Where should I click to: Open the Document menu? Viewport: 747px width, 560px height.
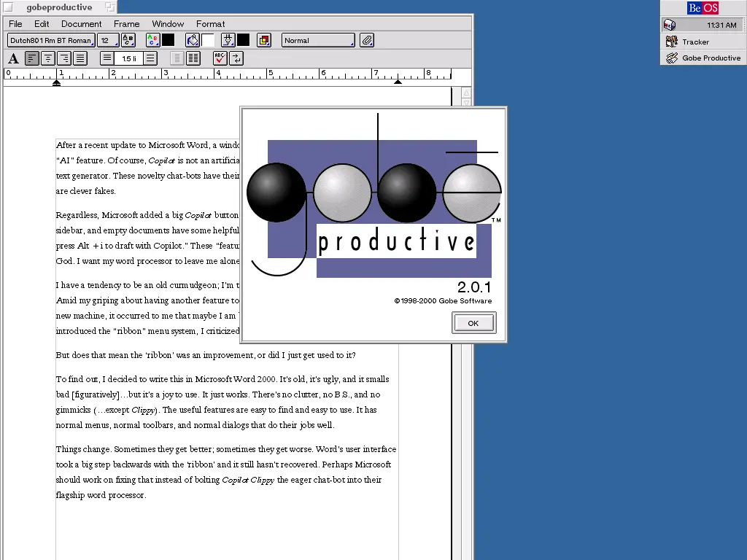coord(82,24)
